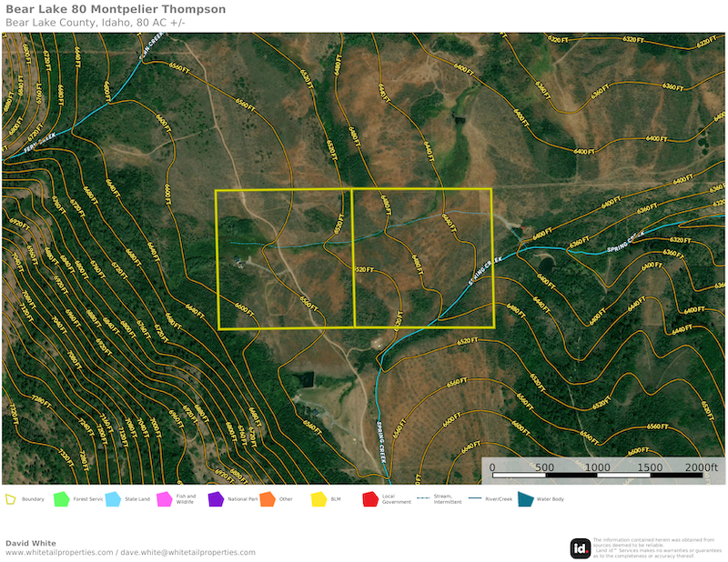This screenshot has height=562, width=728.
Task: Click the 'BLM' legend label text
Action: (x=336, y=499)
